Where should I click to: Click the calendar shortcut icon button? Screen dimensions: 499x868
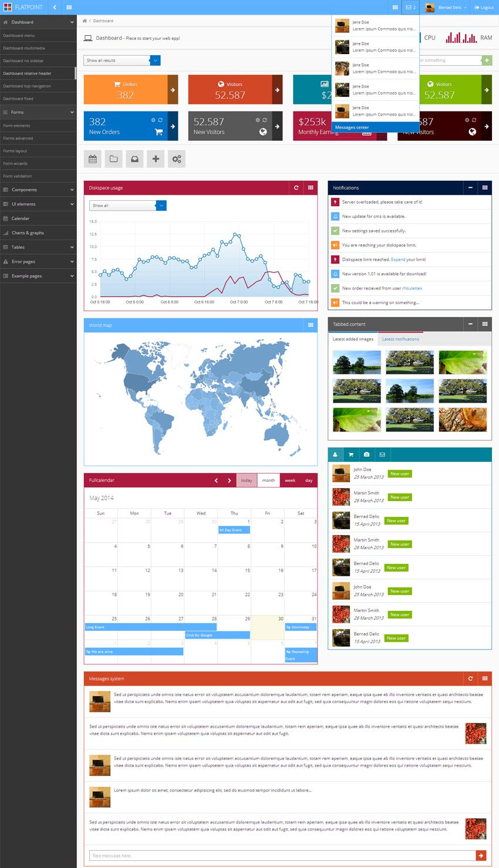coord(93,159)
